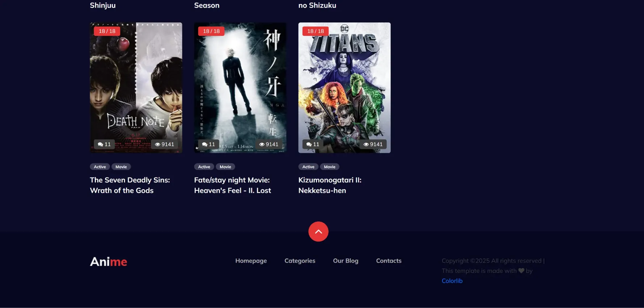Open the Fate/stay night poster thumbnail

(240, 88)
